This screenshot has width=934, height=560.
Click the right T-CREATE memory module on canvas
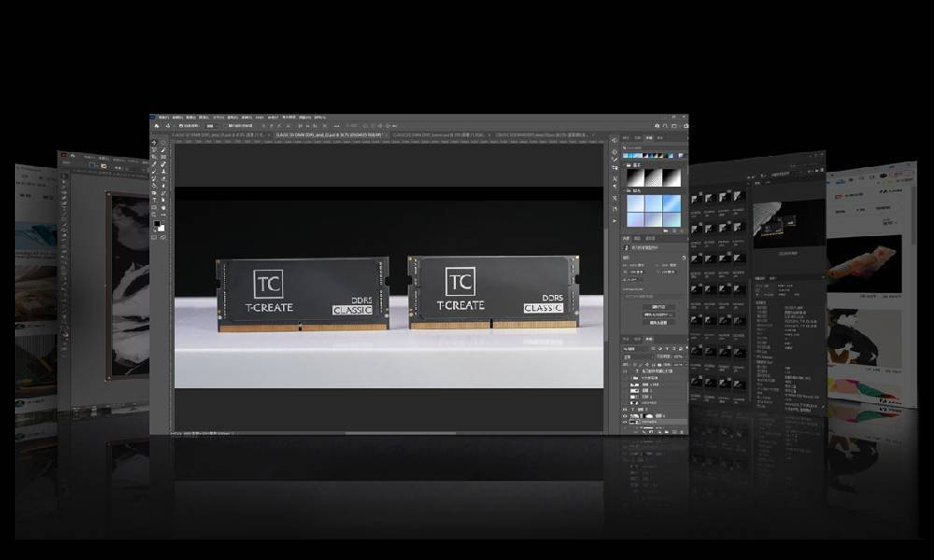[493, 291]
